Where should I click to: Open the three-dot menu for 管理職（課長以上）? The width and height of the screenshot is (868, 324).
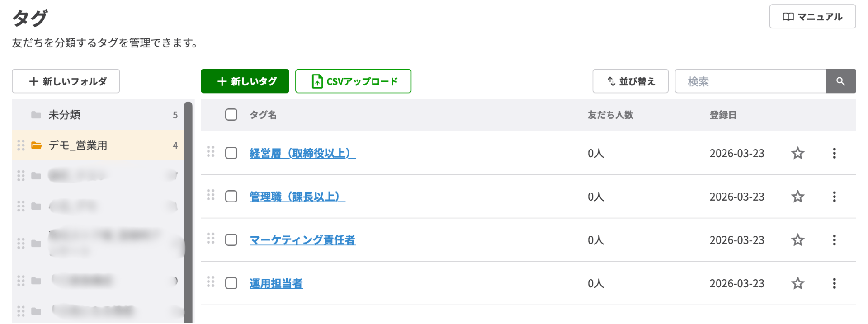(x=834, y=197)
